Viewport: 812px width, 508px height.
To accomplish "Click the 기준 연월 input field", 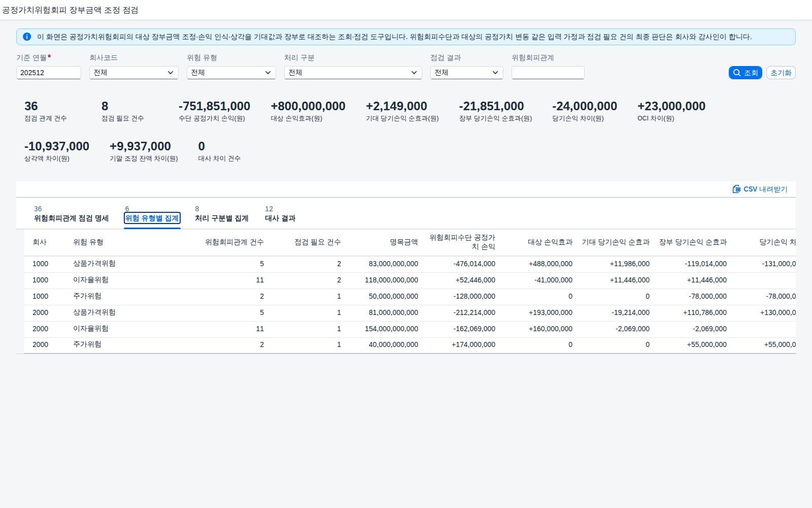I will (49, 73).
